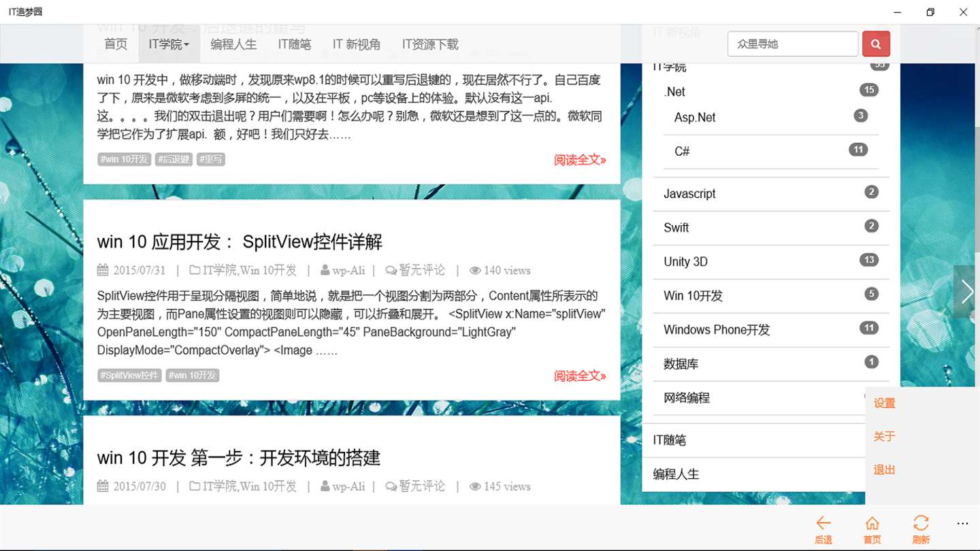980x551 pixels.
Task: Click the #win 10开发 tag under the 后退键 post
Action: click(124, 159)
